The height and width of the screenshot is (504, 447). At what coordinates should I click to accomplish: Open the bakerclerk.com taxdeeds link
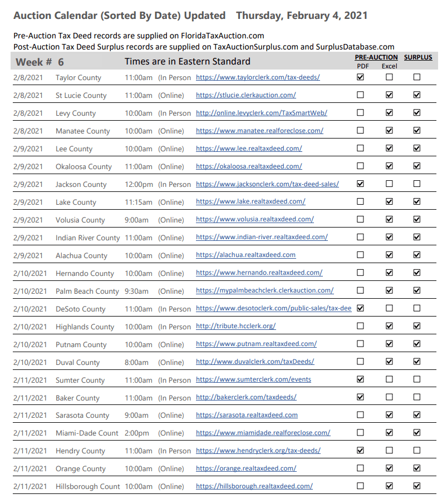point(246,397)
